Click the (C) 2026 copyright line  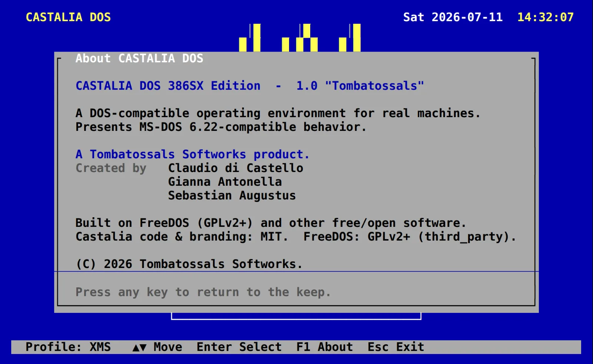[x=189, y=264]
